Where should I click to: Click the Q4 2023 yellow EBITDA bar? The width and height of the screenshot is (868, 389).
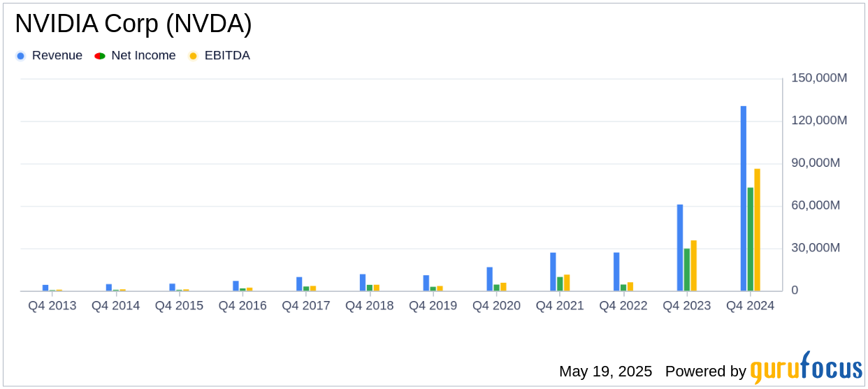pyautogui.click(x=694, y=265)
